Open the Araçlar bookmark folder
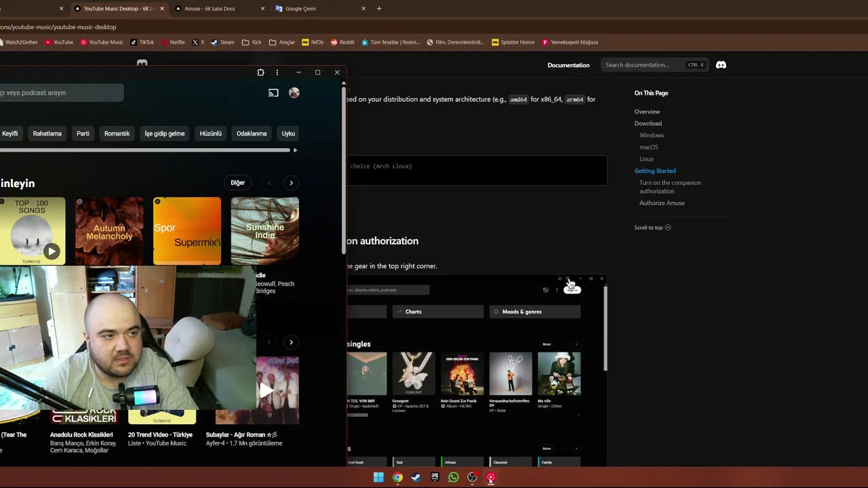The image size is (868, 488). coord(282,42)
